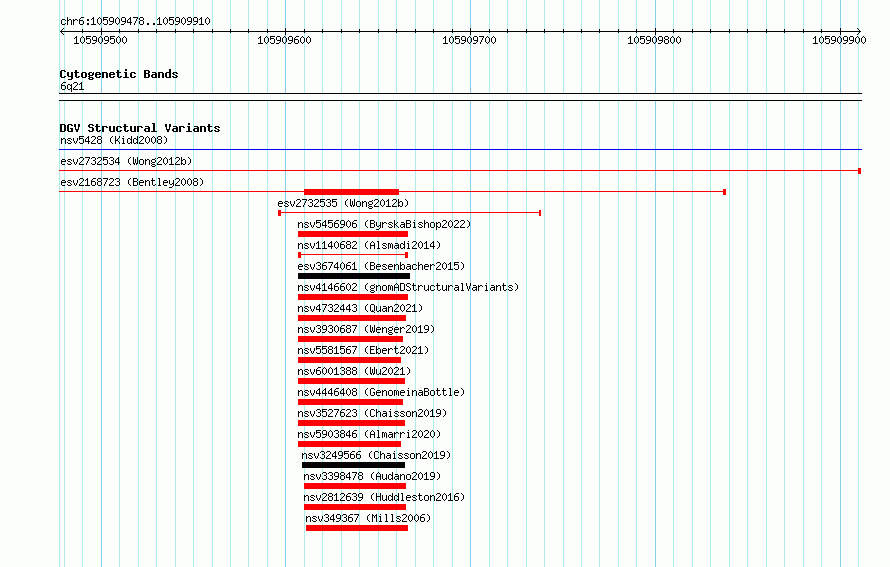Click nsv5456906 (ByrskaBishop2022) label
Viewport: 890px width, 567px height.
[x=384, y=224]
